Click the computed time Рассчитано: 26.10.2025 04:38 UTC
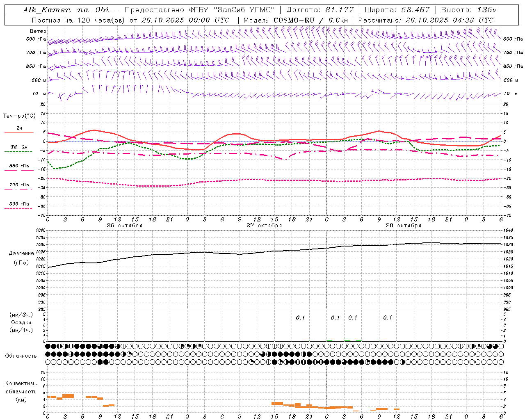The height and width of the screenshot is (420, 525). tap(426, 20)
